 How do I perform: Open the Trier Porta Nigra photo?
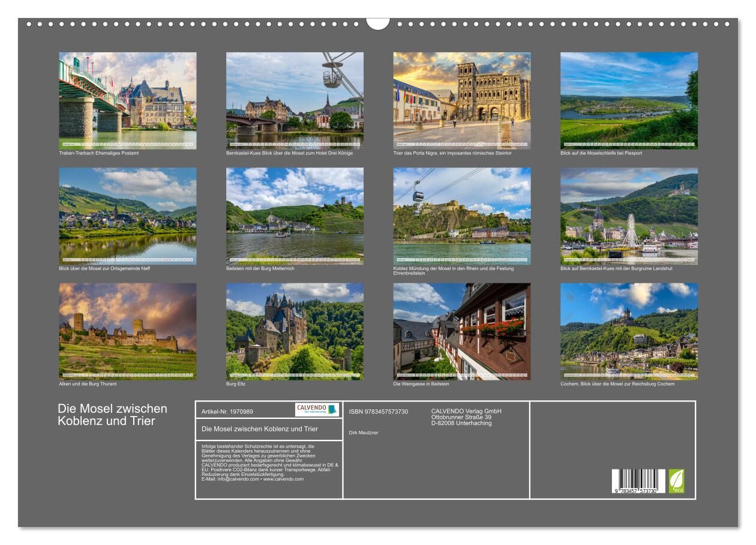pos(461,100)
